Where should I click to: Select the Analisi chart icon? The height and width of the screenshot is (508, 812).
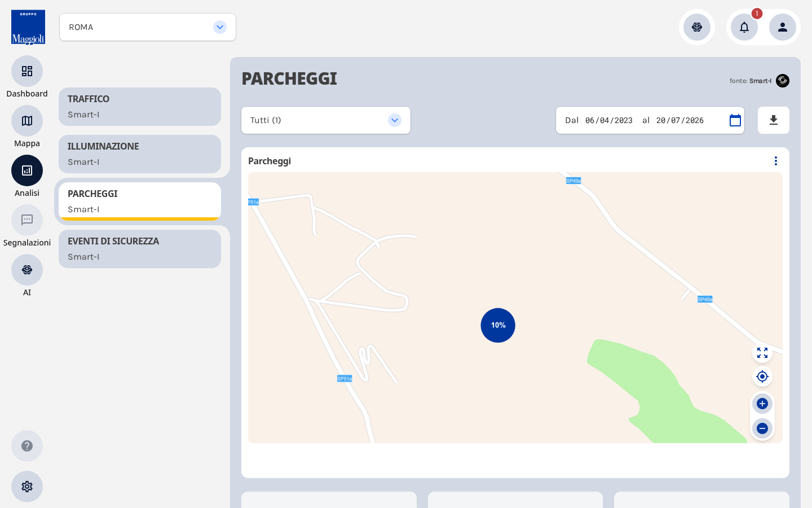[x=27, y=170]
